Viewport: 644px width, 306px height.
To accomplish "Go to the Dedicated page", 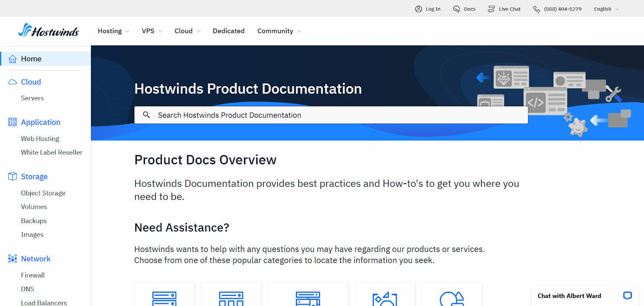I will click(229, 31).
